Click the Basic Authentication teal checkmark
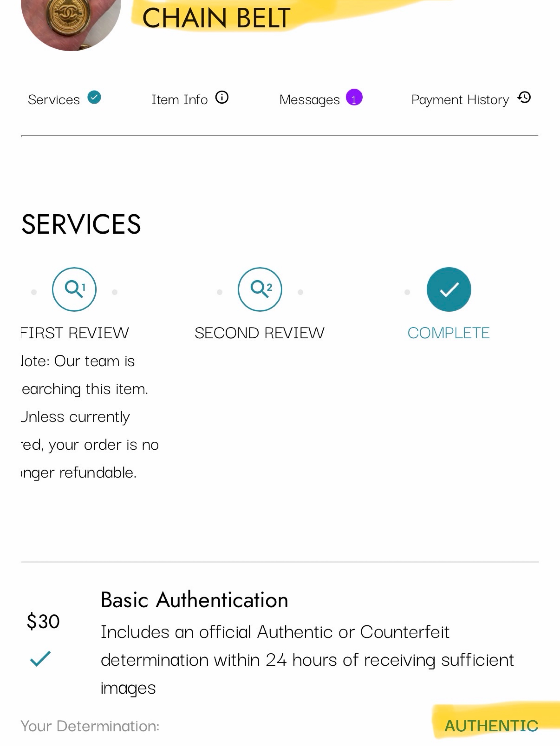 40,659
